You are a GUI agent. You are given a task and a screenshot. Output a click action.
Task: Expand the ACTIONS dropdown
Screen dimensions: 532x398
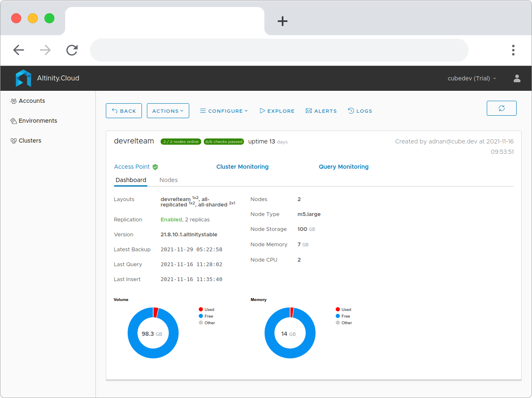(168, 111)
